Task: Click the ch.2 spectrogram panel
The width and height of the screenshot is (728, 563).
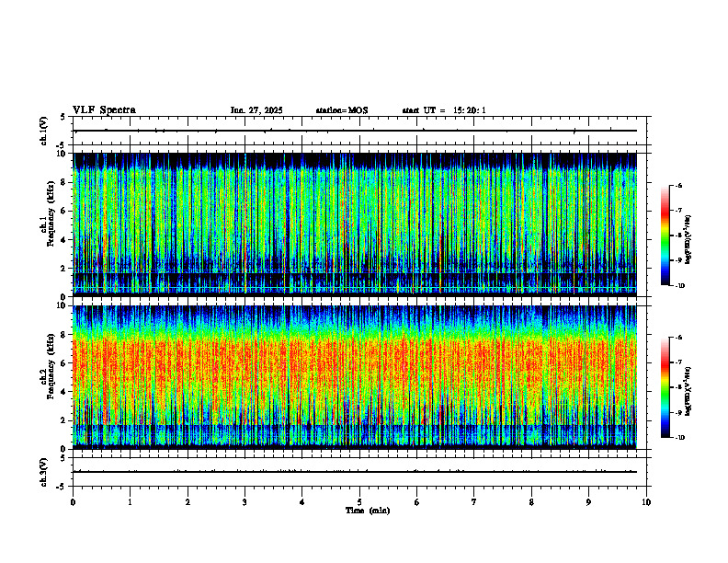Action: click(x=355, y=377)
